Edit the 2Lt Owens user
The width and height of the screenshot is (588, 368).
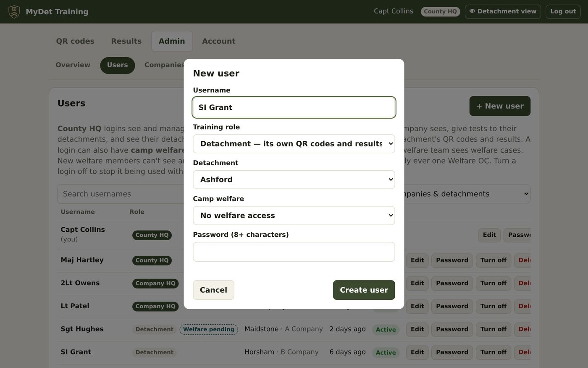(x=417, y=283)
